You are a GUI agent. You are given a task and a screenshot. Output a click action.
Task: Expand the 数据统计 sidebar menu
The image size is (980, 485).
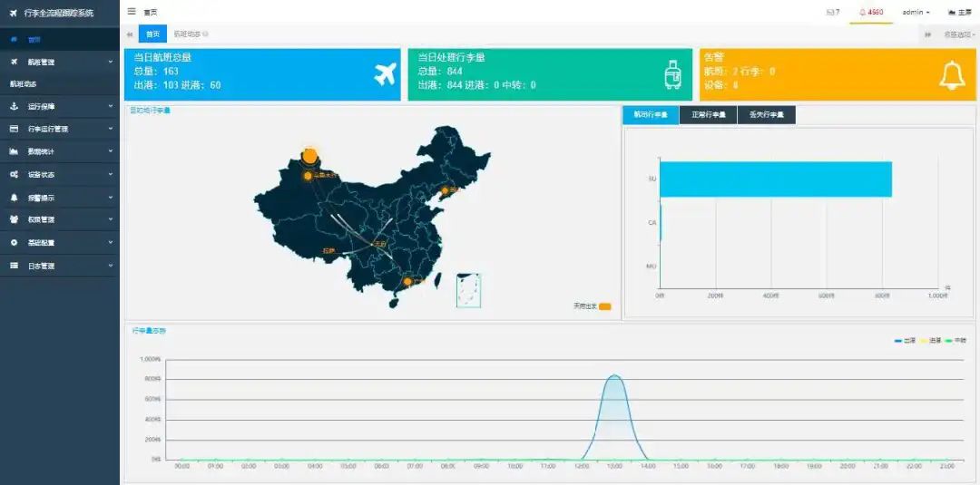click(60, 151)
